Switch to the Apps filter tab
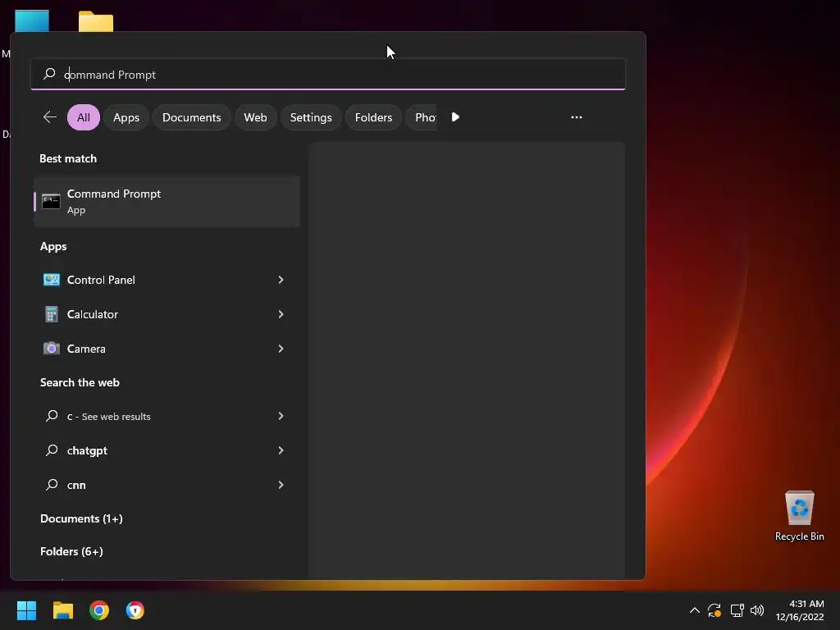Screen dimensions: 840x630 click(x=126, y=117)
